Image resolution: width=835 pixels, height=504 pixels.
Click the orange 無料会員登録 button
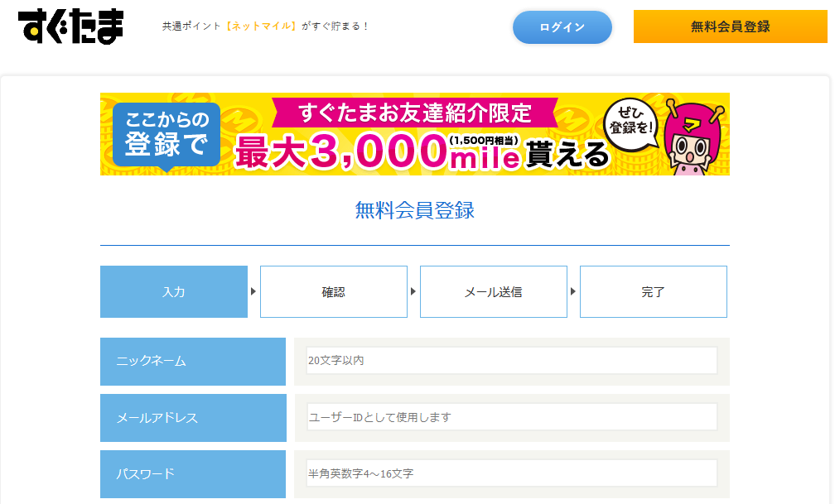[x=730, y=26]
